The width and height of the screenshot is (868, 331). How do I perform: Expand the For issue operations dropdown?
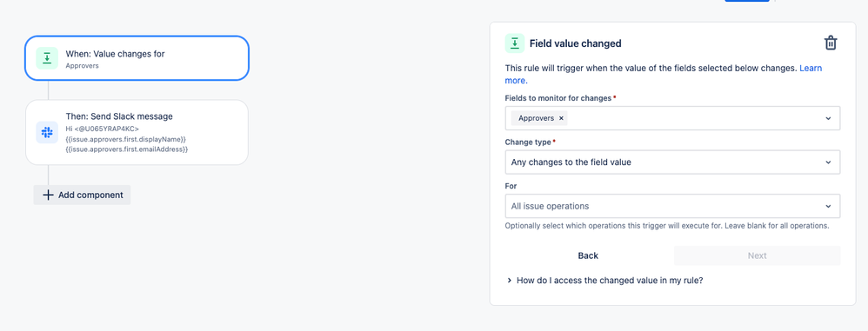click(x=672, y=206)
